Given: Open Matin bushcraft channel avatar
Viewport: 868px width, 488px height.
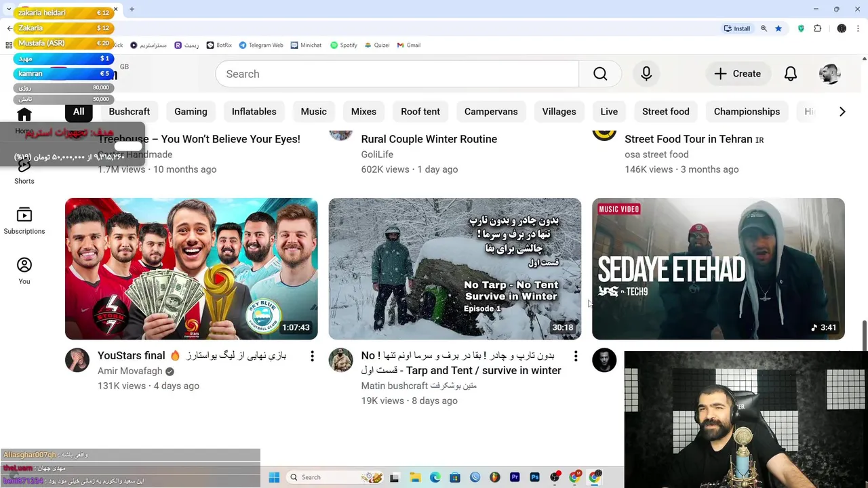Looking at the screenshot, I should pyautogui.click(x=341, y=361).
